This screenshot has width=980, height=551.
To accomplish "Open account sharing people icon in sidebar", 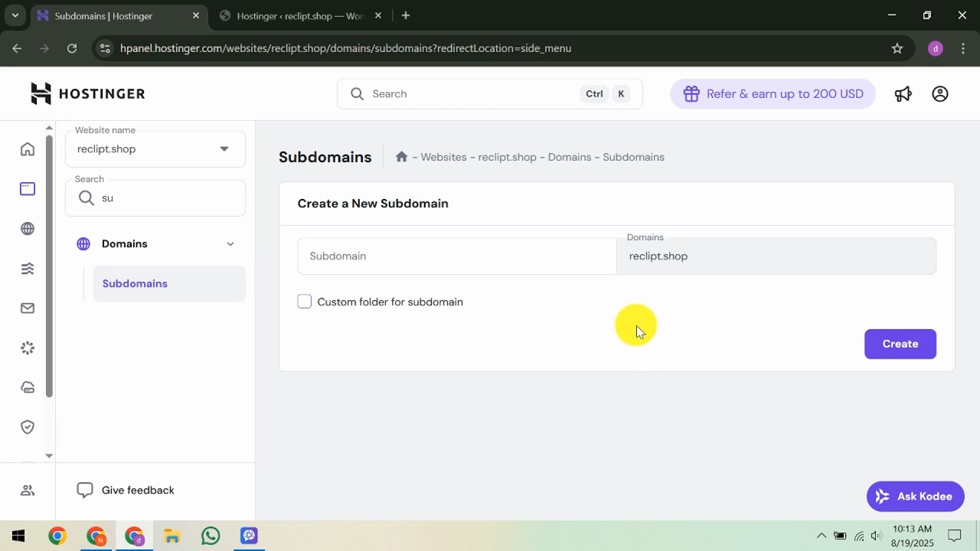I will [x=28, y=491].
